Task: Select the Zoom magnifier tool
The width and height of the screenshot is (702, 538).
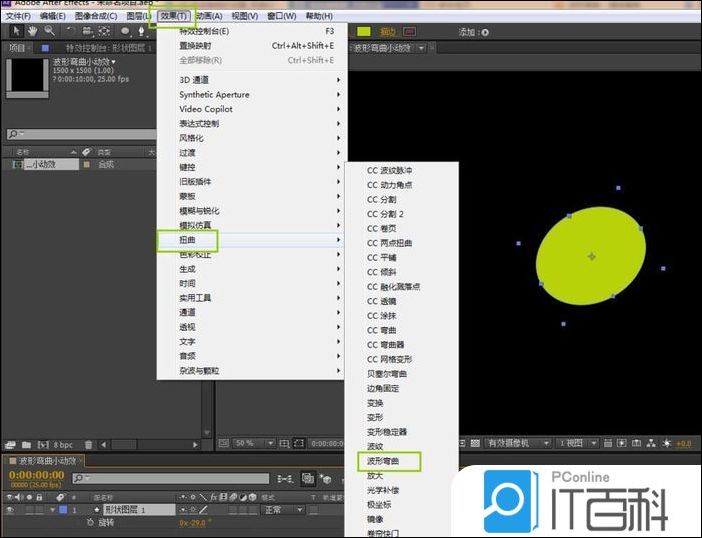Action: coord(49,31)
